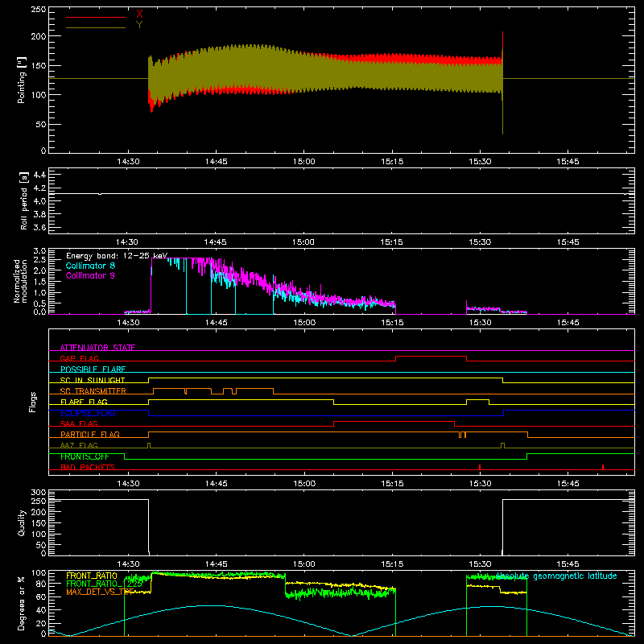Click the 14:45 tick label under Roll period plot
The image size is (644, 644).
pos(215,242)
